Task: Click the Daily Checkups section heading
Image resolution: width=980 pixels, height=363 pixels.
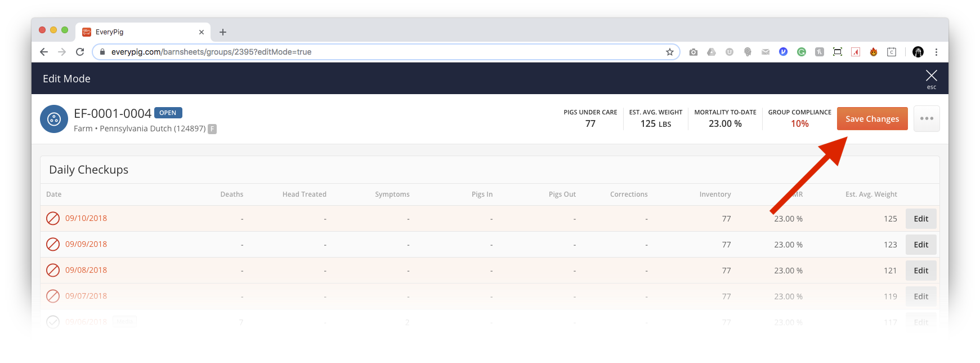Action: (x=89, y=170)
